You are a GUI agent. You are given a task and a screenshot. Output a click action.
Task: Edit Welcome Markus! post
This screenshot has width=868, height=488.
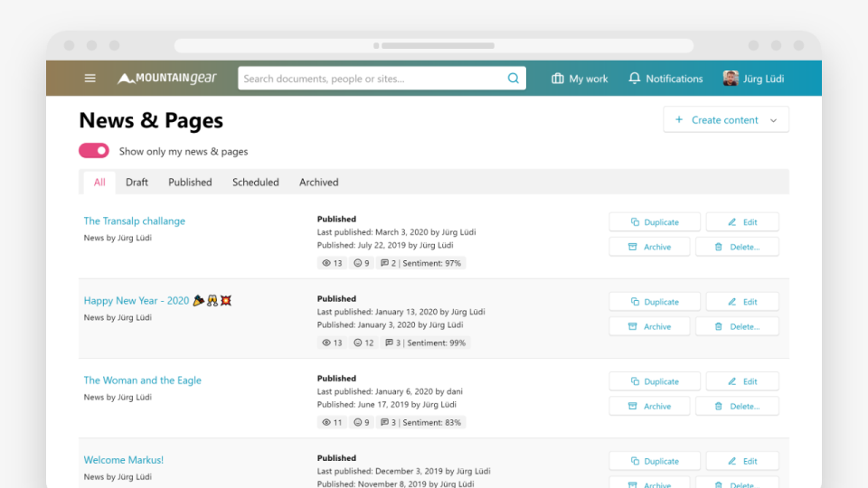[x=742, y=461]
